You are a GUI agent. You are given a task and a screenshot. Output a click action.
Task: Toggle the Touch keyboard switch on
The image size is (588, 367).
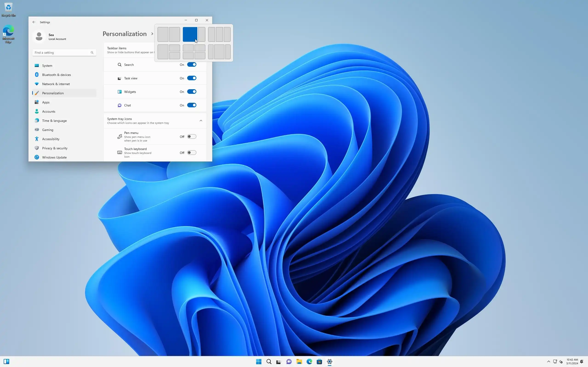192,153
